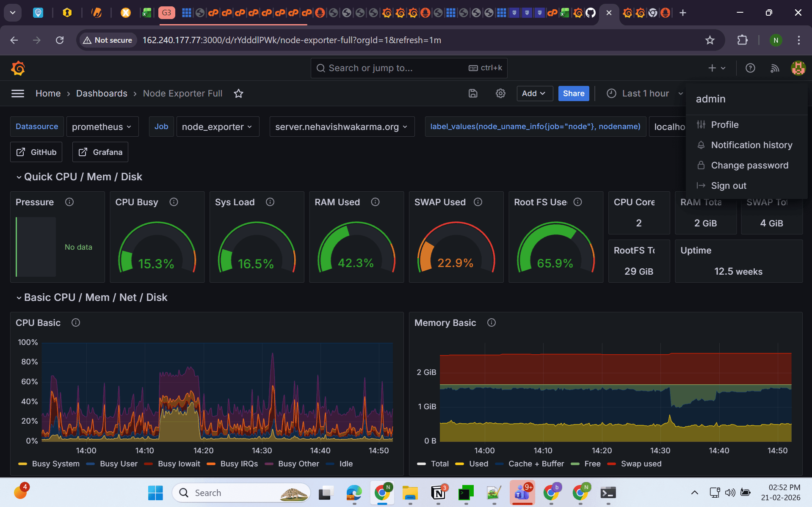Open the hamburger navigation menu
The image size is (812, 507).
pyautogui.click(x=17, y=94)
